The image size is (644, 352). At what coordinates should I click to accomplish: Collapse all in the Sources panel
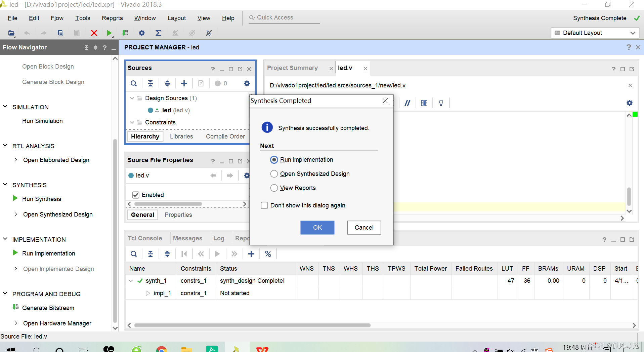(151, 83)
